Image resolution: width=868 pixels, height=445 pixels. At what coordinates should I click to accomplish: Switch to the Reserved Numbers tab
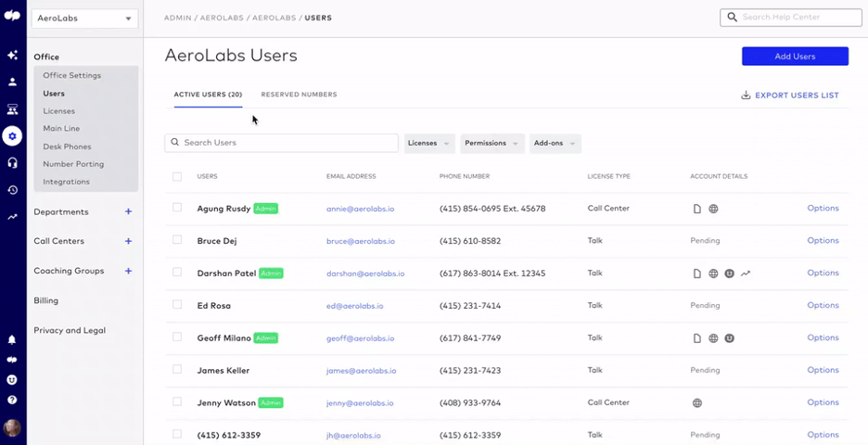click(x=299, y=95)
